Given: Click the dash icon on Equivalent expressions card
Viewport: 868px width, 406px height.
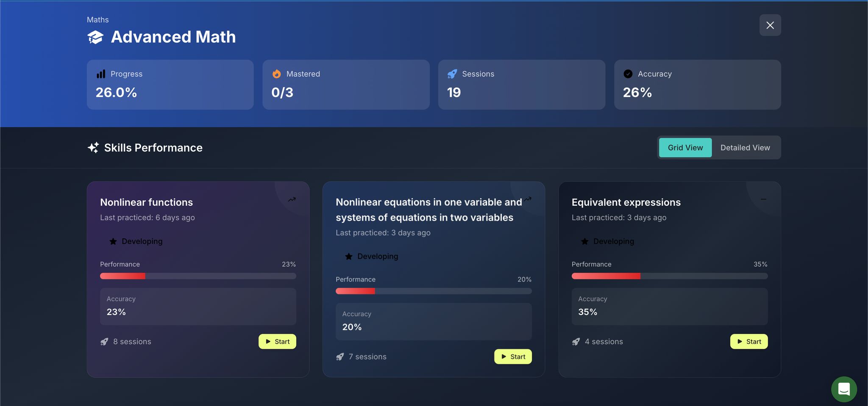Looking at the screenshot, I should point(763,199).
